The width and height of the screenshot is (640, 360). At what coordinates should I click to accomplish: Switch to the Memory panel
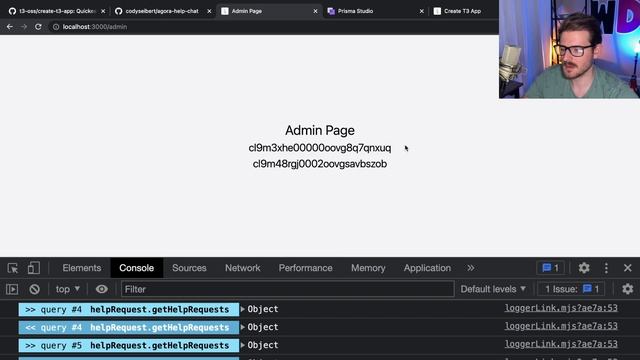pyautogui.click(x=368, y=268)
